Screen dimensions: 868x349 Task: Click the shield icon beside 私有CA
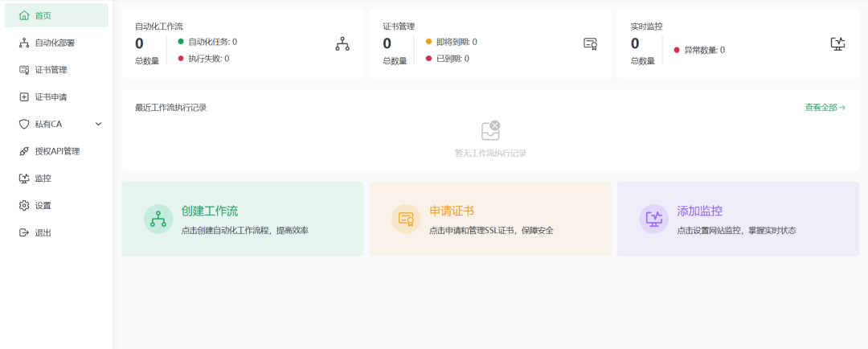click(24, 124)
